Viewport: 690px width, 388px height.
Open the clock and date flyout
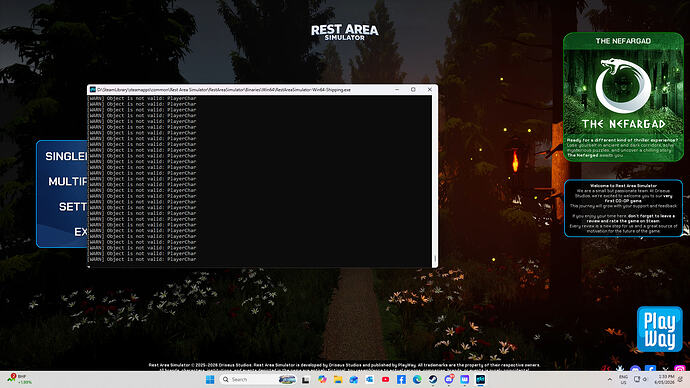[x=664, y=379]
